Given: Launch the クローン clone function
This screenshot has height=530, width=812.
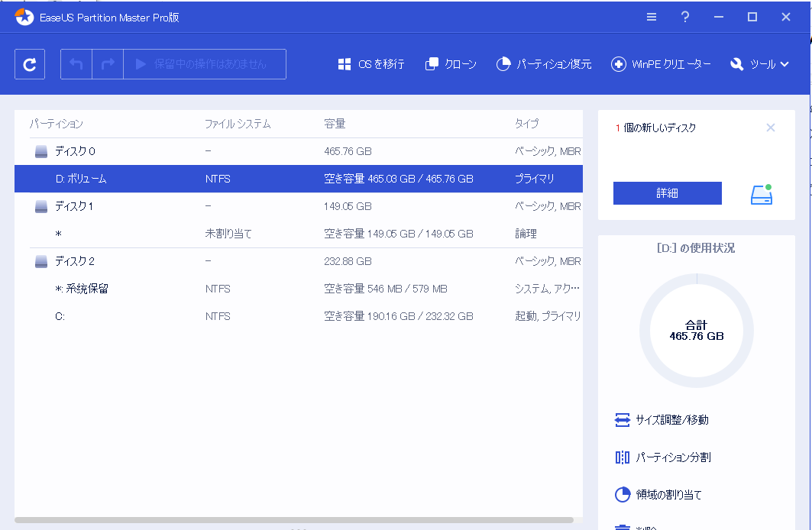Looking at the screenshot, I should tap(451, 65).
